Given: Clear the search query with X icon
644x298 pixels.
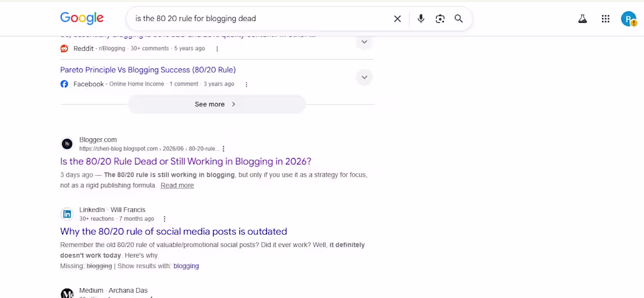Looking at the screenshot, I should [397, 19].
